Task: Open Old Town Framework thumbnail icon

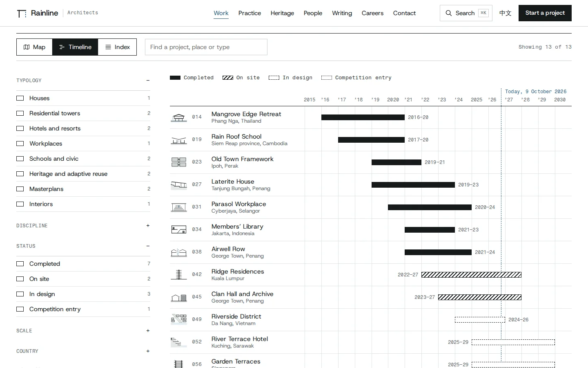Action: 178,162
